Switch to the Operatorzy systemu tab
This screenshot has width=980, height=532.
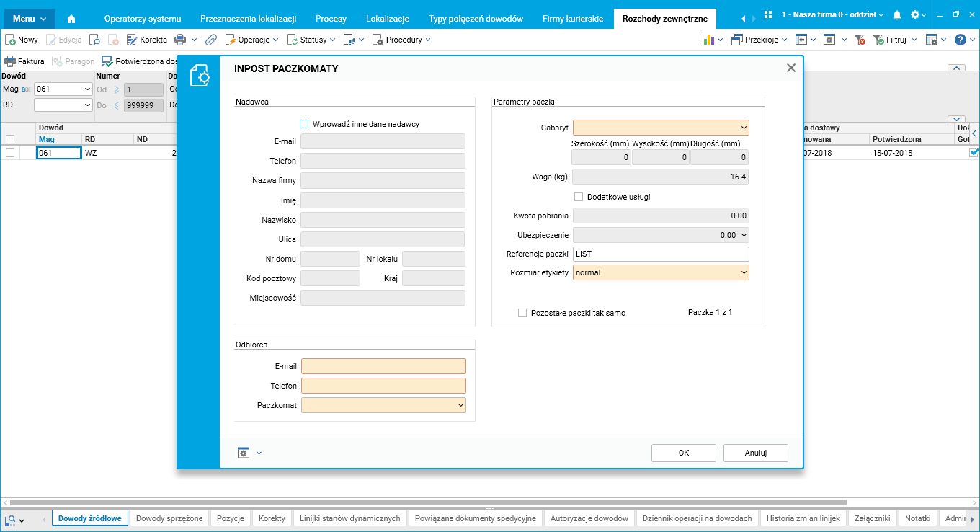point(143,18)
